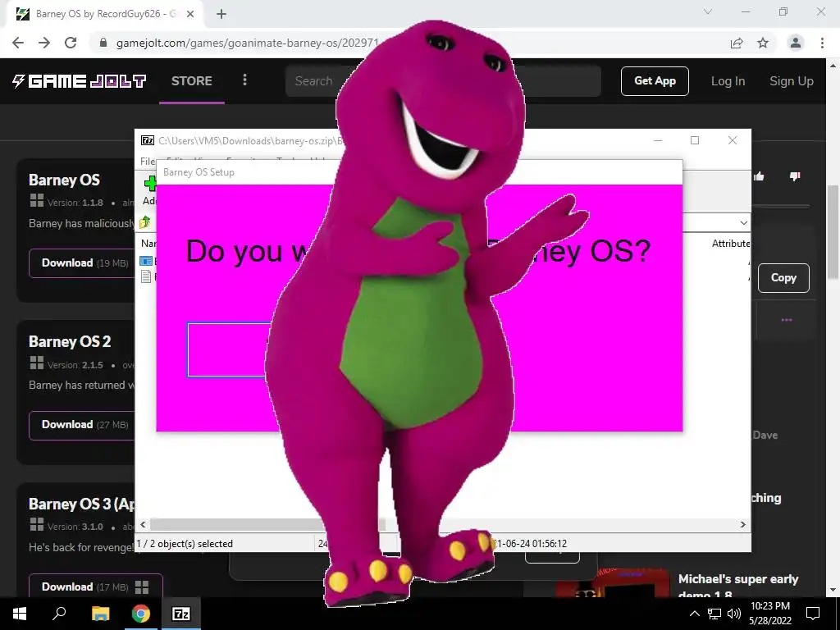
Task: Click the 7-Zip up-folder icon
Action: pyautogui.click(x=144, y=221)
